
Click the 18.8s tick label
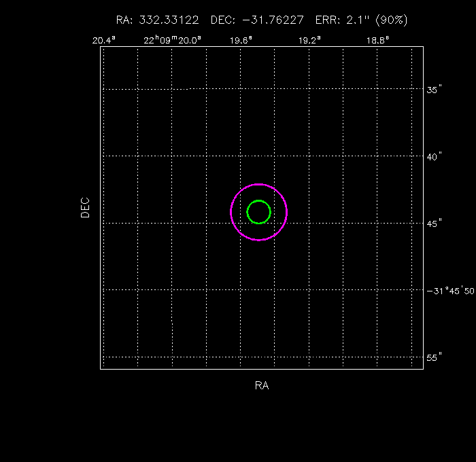[x=377, y=40]
